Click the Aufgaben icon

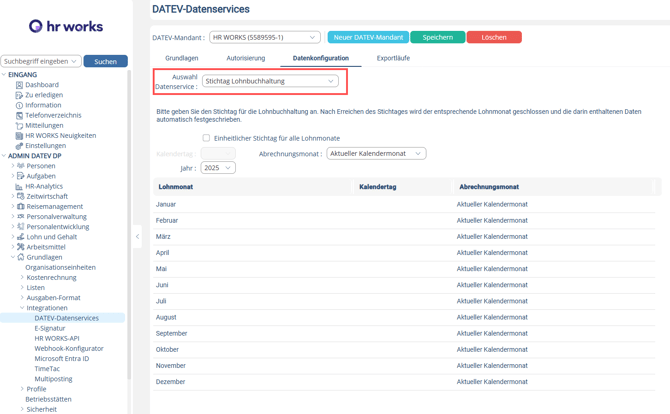click(x=21, y=176)
